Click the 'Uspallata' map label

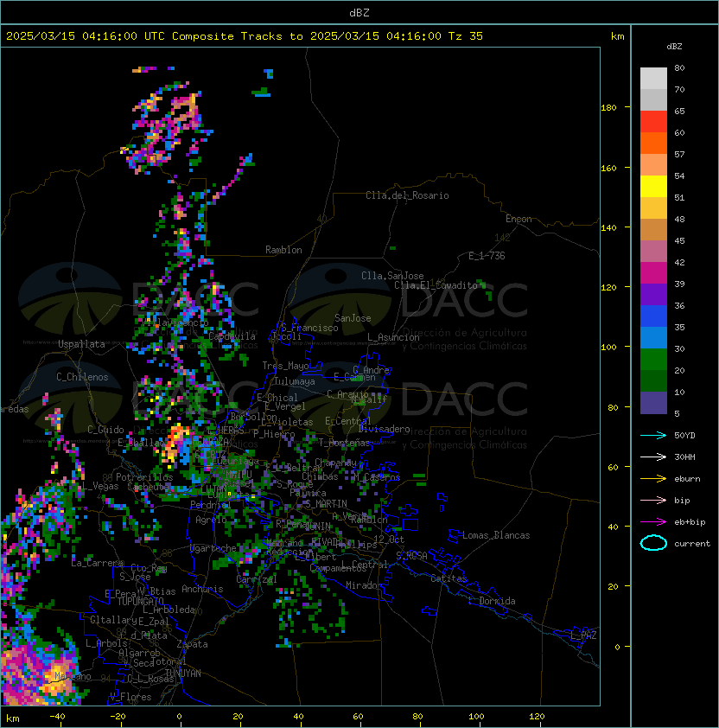tap(82, 344)
